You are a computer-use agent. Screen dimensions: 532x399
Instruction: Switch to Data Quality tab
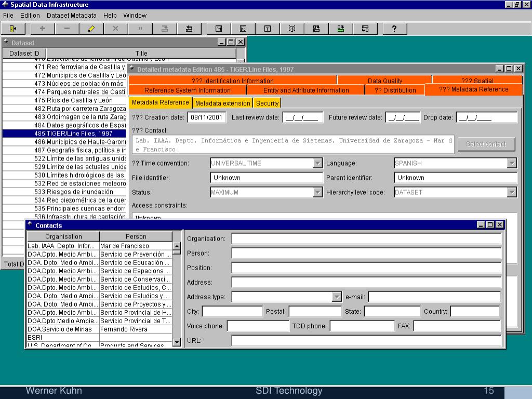point(385,81)
